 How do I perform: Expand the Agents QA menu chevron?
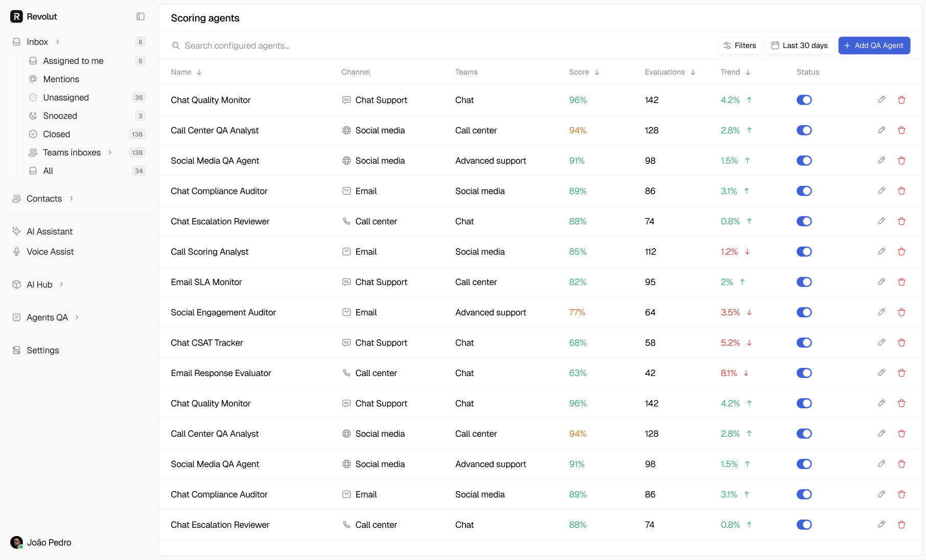point(77,317)
